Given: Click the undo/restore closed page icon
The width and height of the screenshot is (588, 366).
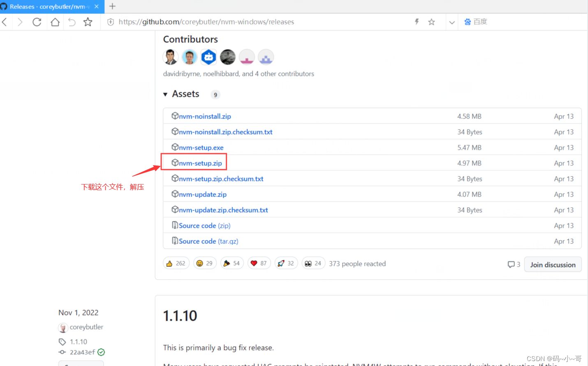Looking at the screenshot, I should click(72, 22).
